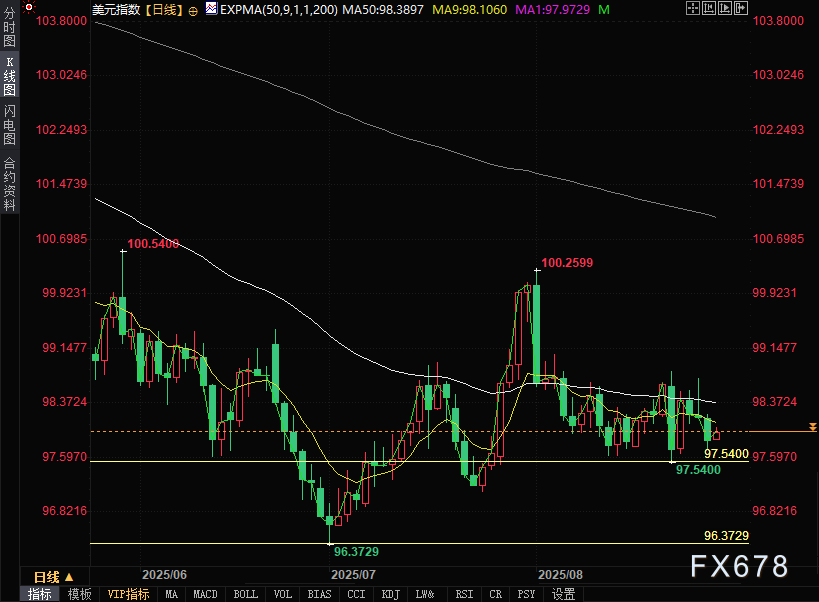Open indicator 设置 settings

(x=564, y=594)
